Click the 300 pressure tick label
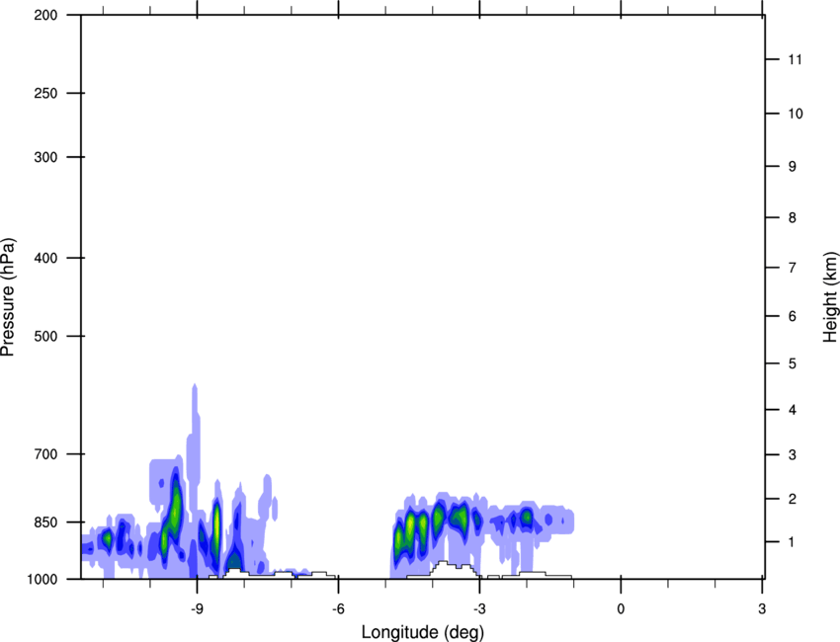Image resolution: width=840 pixels, height=642 pixels. click(x=45, y=157)
